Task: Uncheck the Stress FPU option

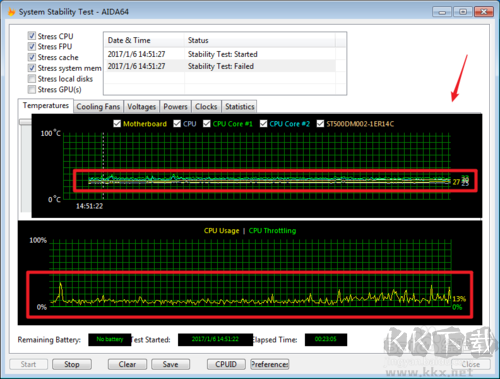Action: click(x=32, y=46)
